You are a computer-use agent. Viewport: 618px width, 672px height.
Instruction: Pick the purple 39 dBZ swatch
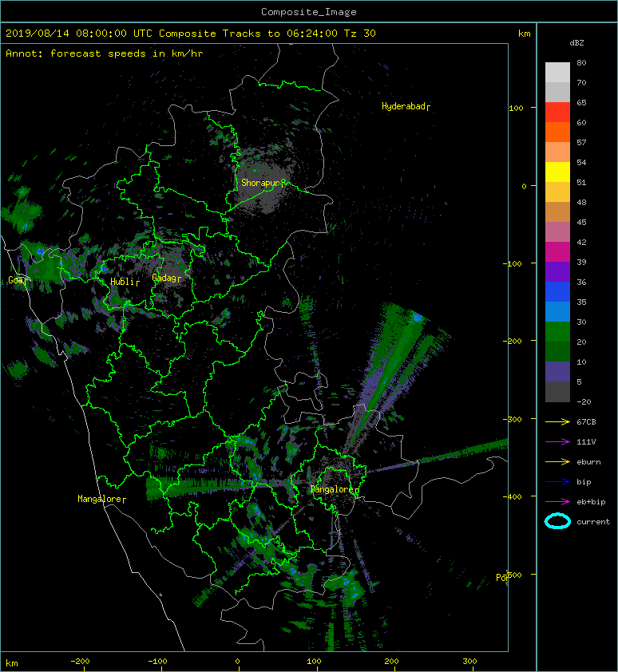[557, 271]
